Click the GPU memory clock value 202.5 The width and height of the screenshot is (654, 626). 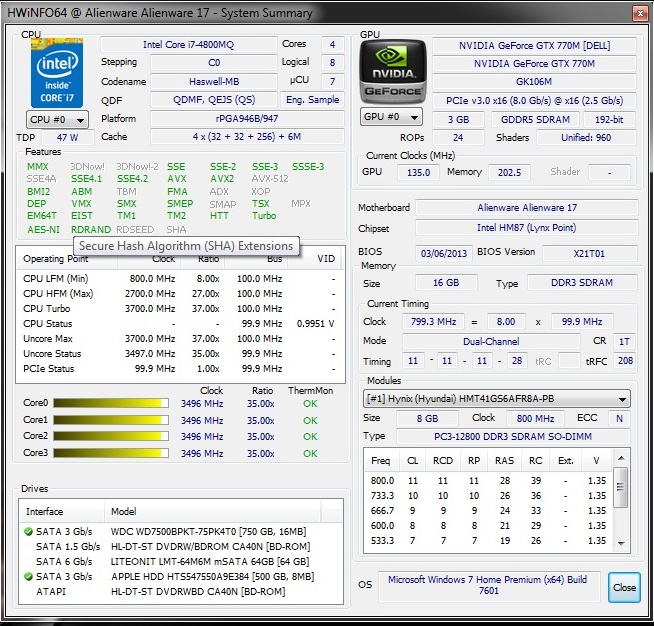point(509,172)
